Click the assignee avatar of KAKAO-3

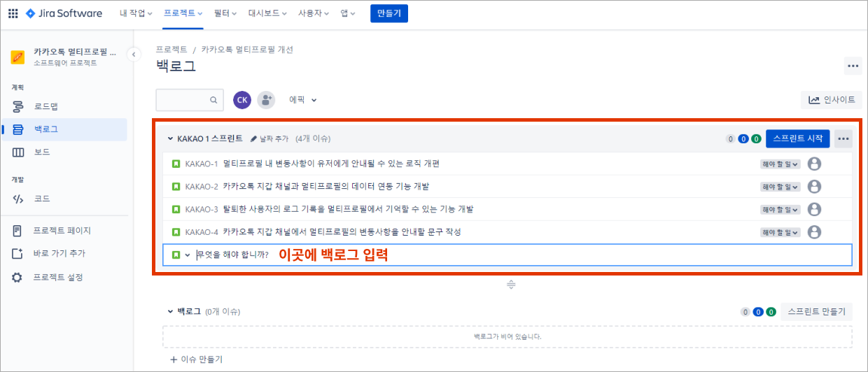pos(814,209)
